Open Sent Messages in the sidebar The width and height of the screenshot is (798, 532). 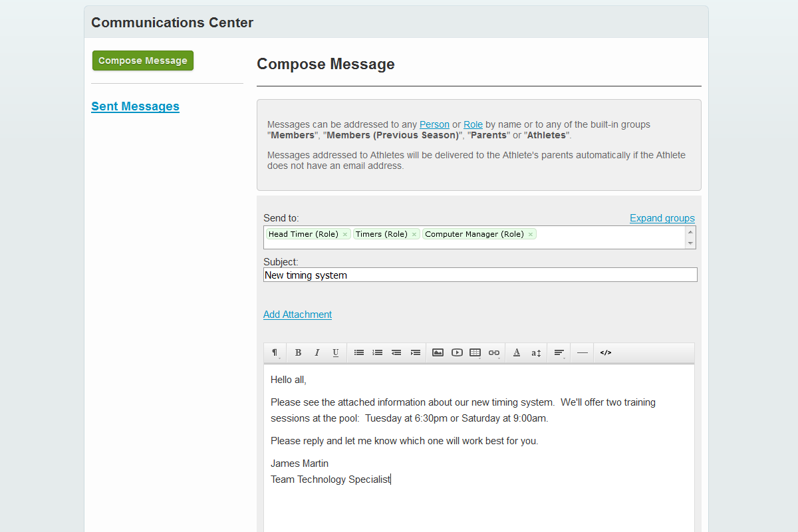coord(135,106)
